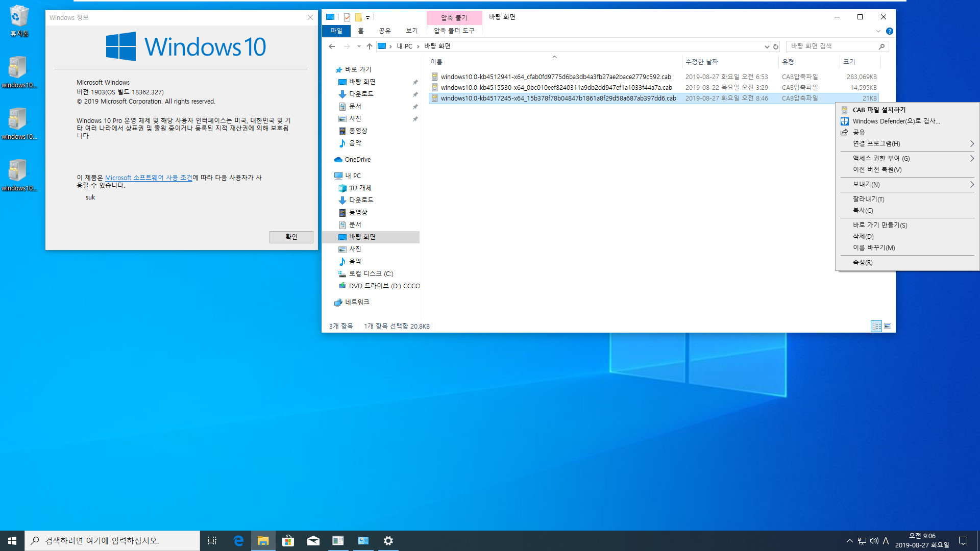Select 바로 가기 in navigation pane

pos(358,69)
